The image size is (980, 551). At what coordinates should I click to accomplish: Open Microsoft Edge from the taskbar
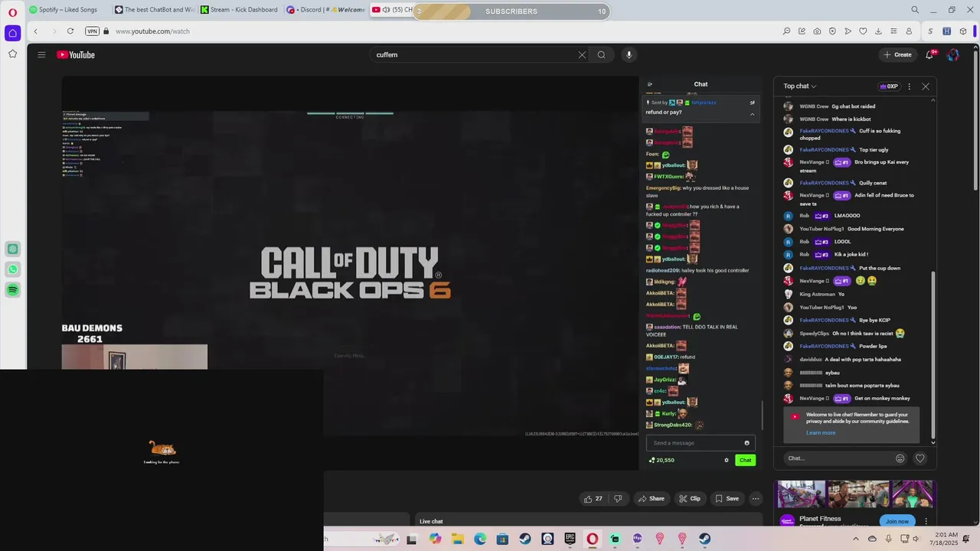(x=480, y=539)
